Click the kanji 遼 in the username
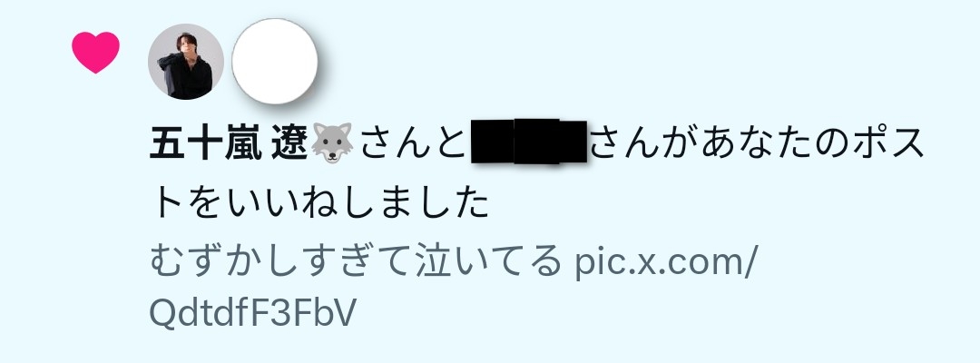Screen dimensions: 980x363 (290, 143)
